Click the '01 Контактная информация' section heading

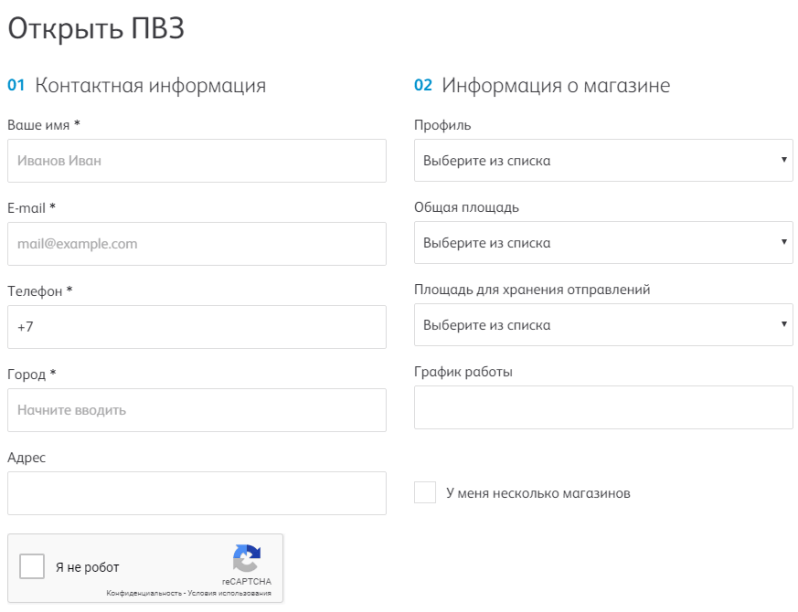click(x=137, y=86)
